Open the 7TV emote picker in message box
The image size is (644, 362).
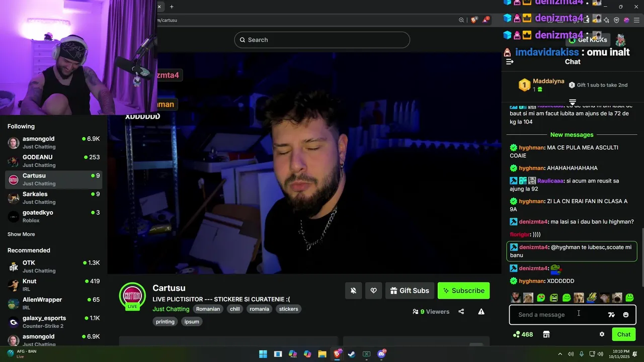(611, 315)
